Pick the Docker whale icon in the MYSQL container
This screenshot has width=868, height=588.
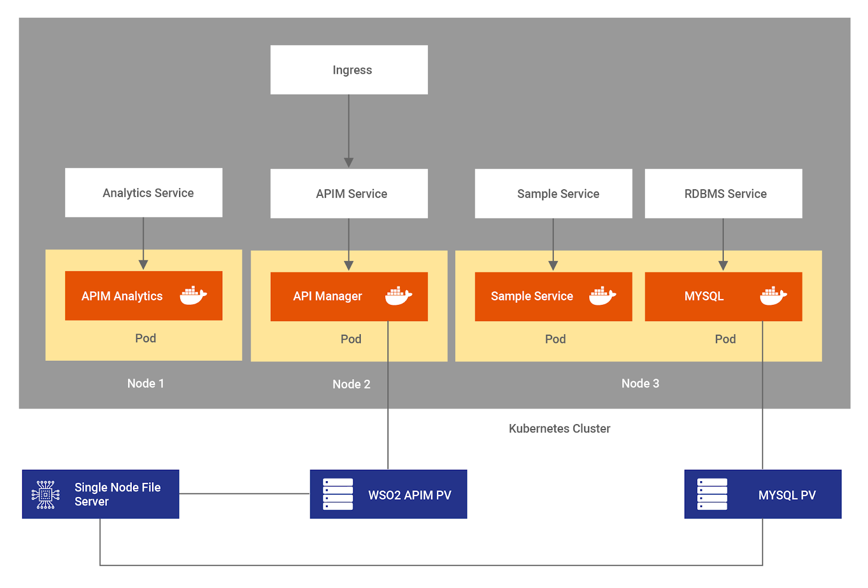774,296
